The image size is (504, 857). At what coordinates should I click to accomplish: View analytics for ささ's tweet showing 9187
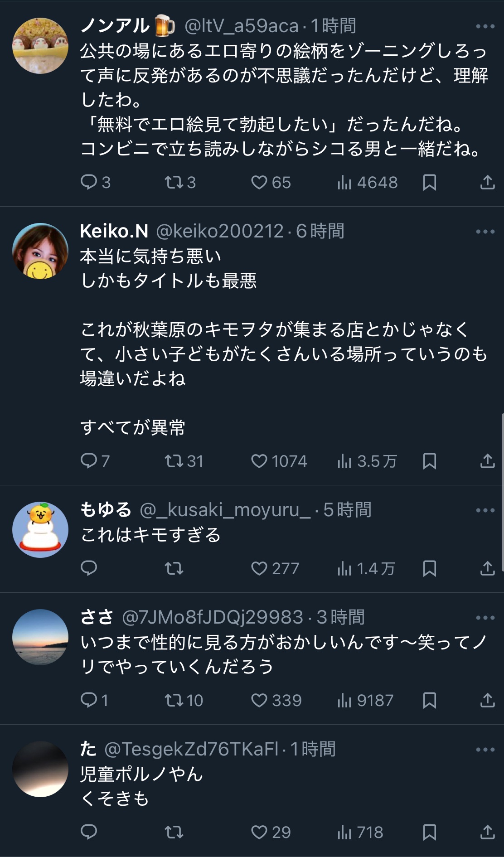[365, 700]
